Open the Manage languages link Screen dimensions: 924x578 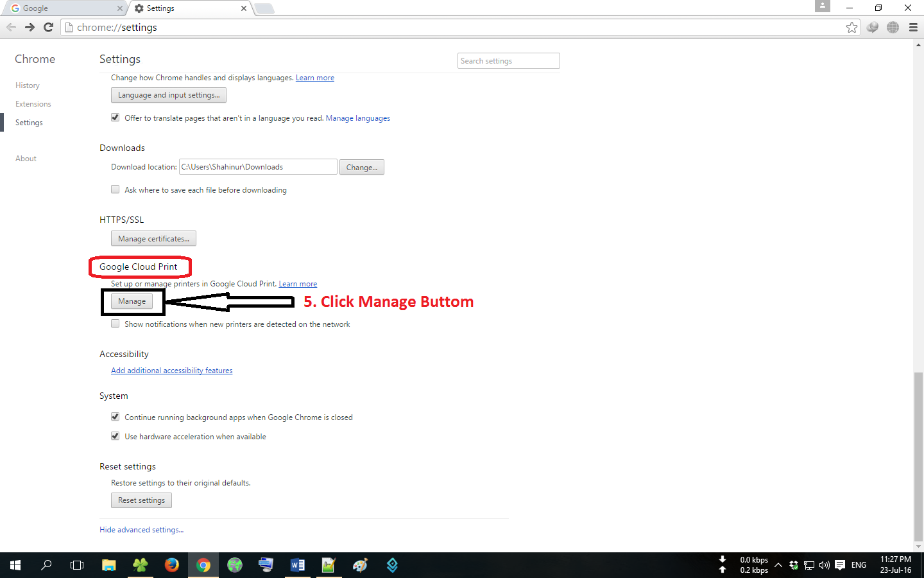(x=358, y=118)
